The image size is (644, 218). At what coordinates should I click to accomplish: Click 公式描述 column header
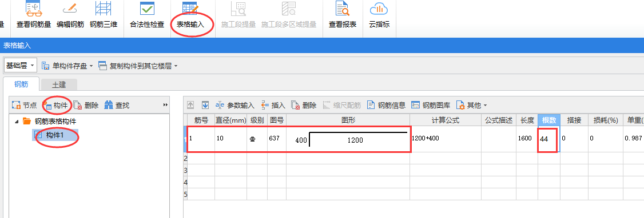pos(499,120)
